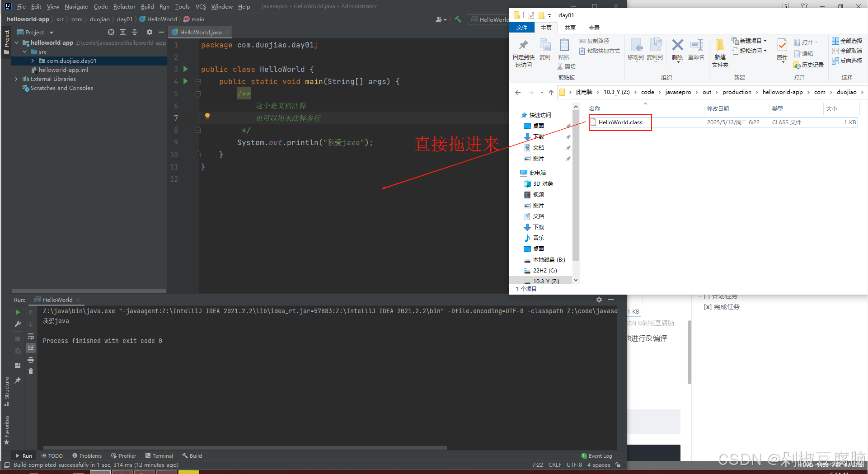This screenshot has height=474, width=868.
Task: Click 全部选择 in Explorer ribbon
Action: 847,41
